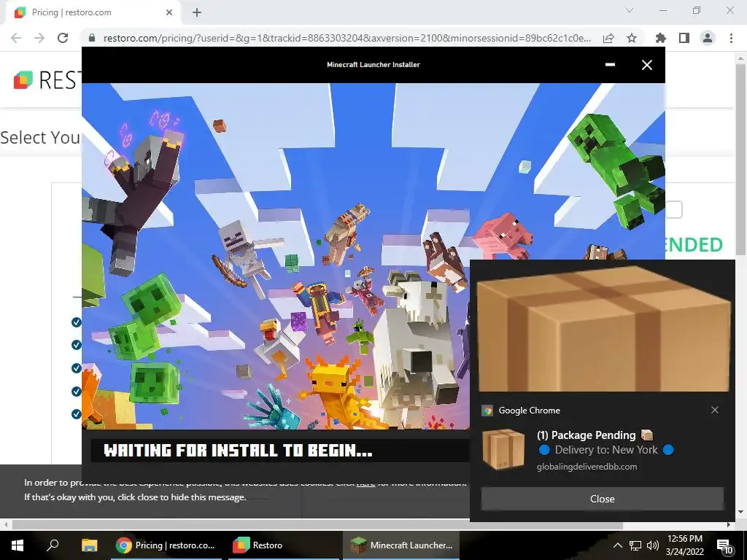Image resolution: width=747 pixels, height=560 pixels.
Task: Open the Chrome profile avatar
Action: (x=708, y=38)
